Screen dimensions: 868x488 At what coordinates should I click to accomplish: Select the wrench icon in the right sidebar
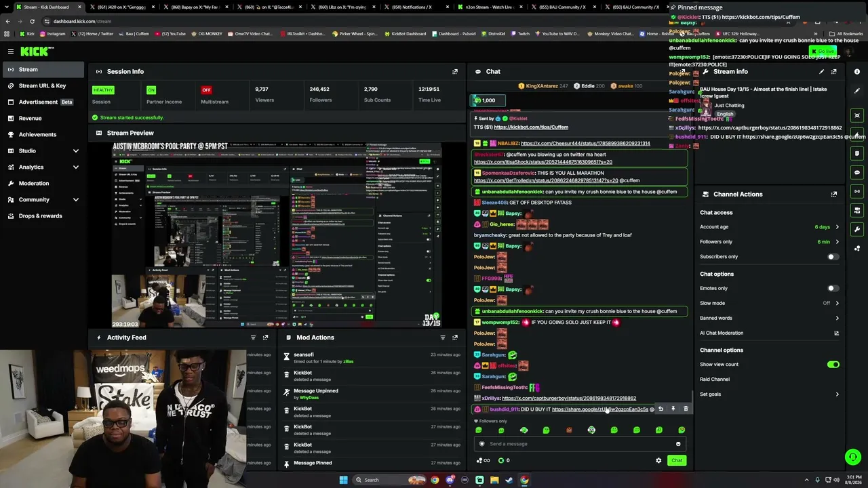[857, 229]
